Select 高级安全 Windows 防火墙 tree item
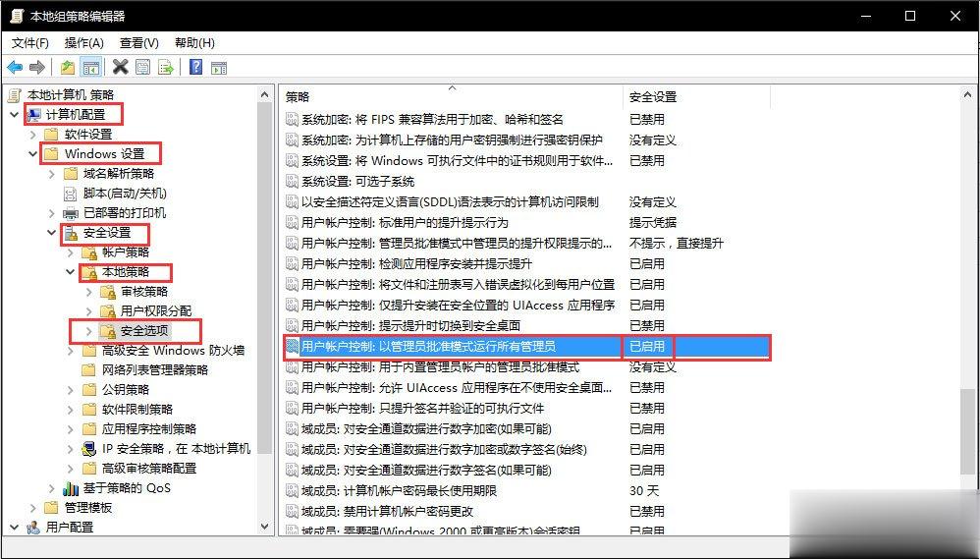Viewport: 980px width, 559px height. coord(173,351)
